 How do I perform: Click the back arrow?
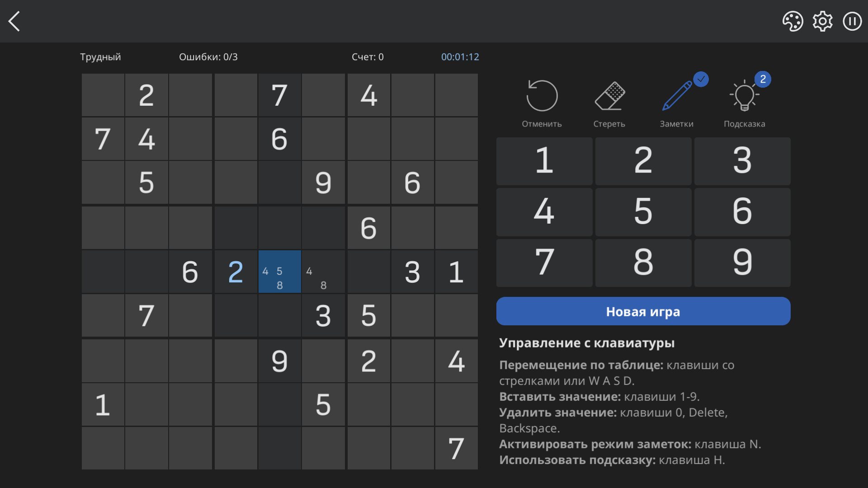point(14,21)
